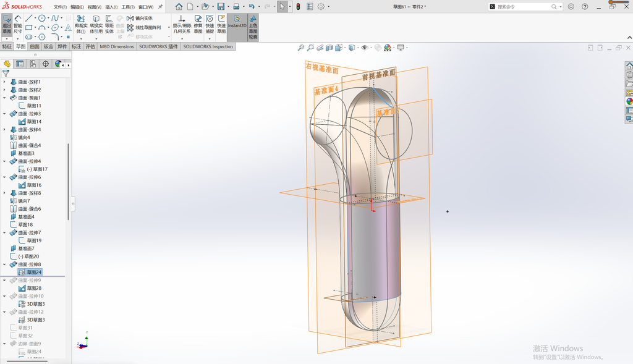Screen dimensions: 633x364
Task: Select the Spline sketch tool
Action: click(x=55, y=18)
